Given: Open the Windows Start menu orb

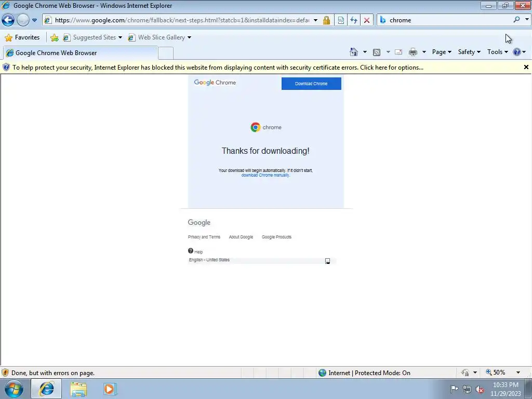Looking at the screenshot, I should (x=14, y=389).
